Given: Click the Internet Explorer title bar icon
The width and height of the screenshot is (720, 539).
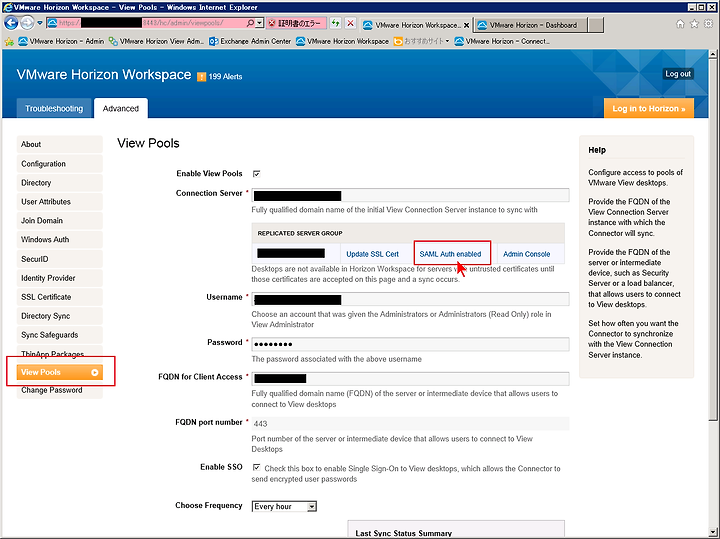Looking at the screenshot, I should (7, 7).
